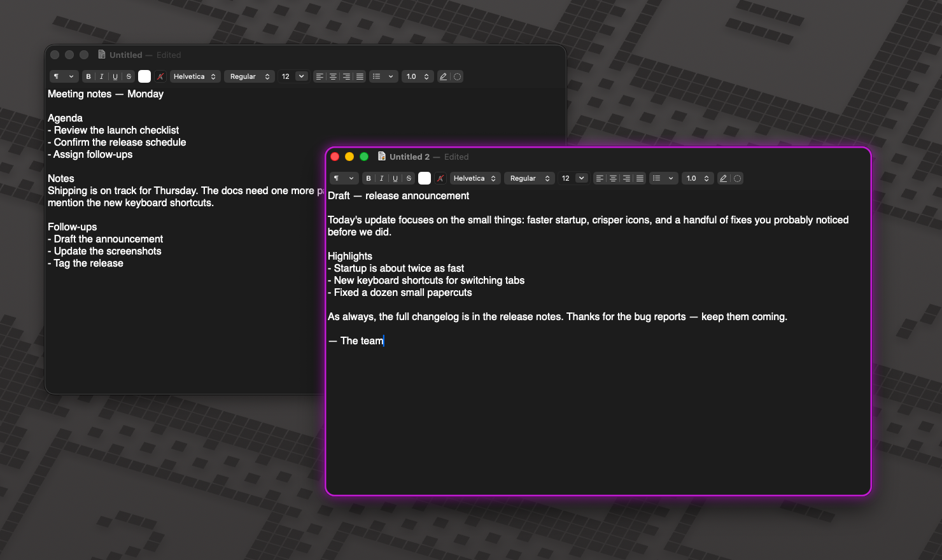The height and width of the screenshot is (560, 942).
Task: Click white text color swatch in meeting notes window
Action: click(x=144, y=76)
